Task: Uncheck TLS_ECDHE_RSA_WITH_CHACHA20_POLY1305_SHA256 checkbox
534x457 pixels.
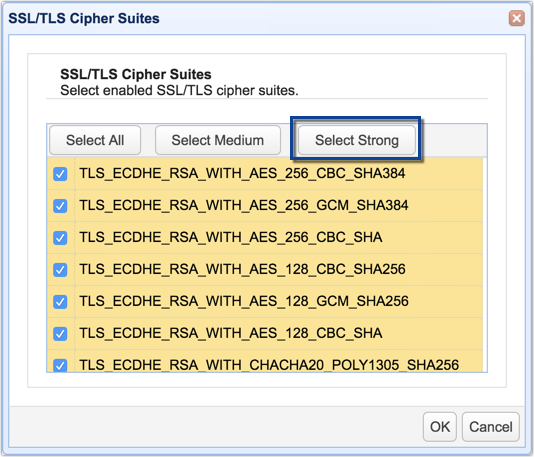Action: 60,365
